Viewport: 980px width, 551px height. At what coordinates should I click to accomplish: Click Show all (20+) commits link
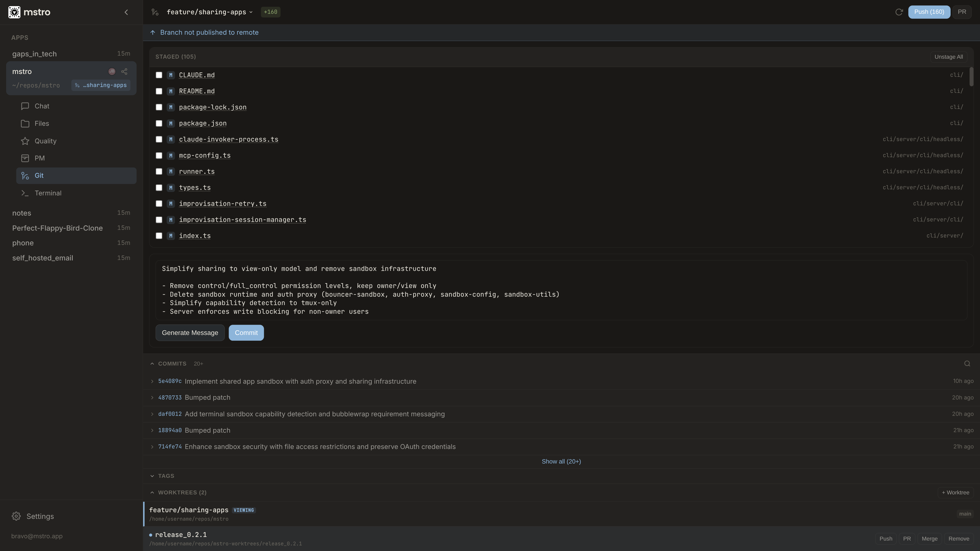click(561, 461)
